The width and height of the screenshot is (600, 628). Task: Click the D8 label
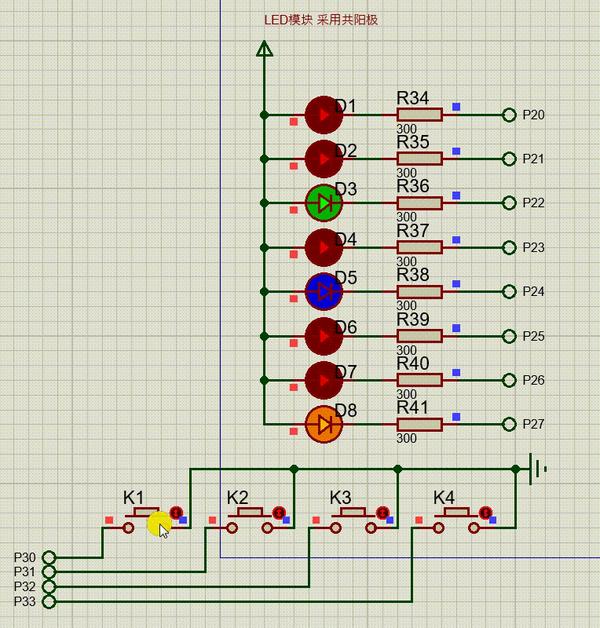346,410
